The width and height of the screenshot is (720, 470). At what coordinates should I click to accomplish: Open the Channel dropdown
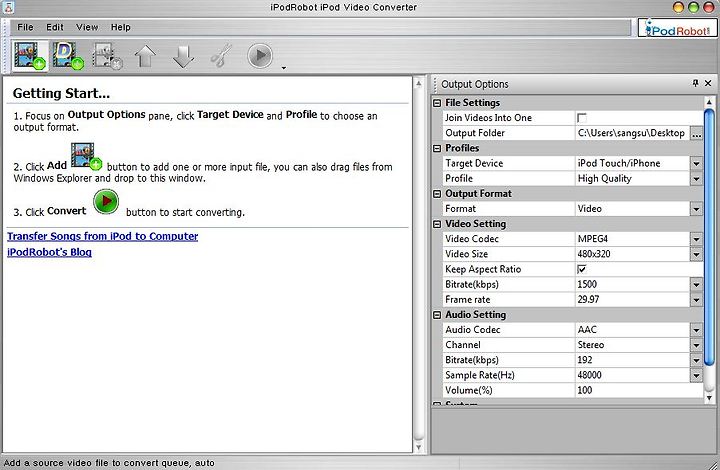(x=697, y=345)
